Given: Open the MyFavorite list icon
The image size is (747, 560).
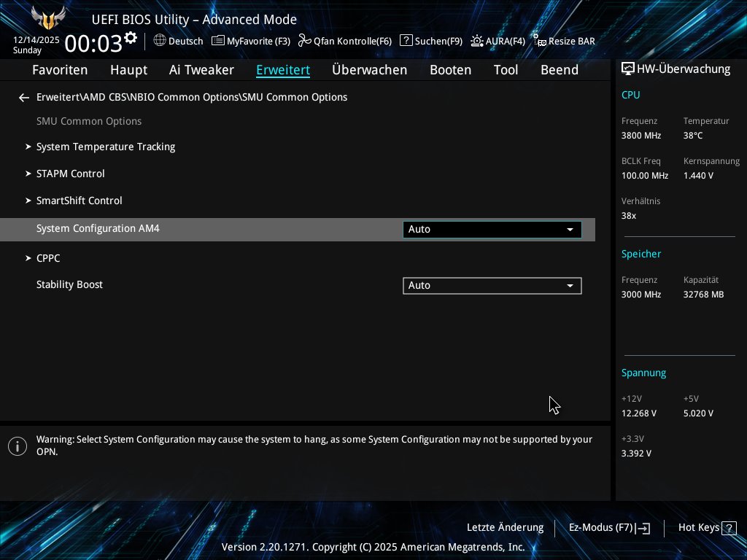Looking at the screenshot, I should [x=217, y=41].
